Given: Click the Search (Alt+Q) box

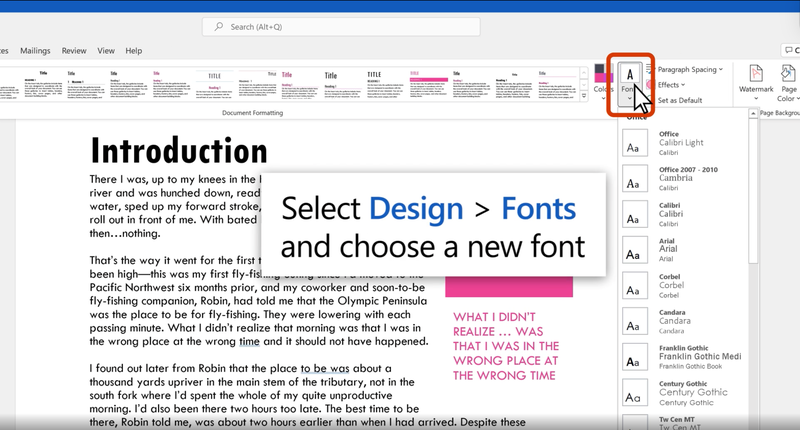Looking at the screenshot, I should [x=341, y=27].
